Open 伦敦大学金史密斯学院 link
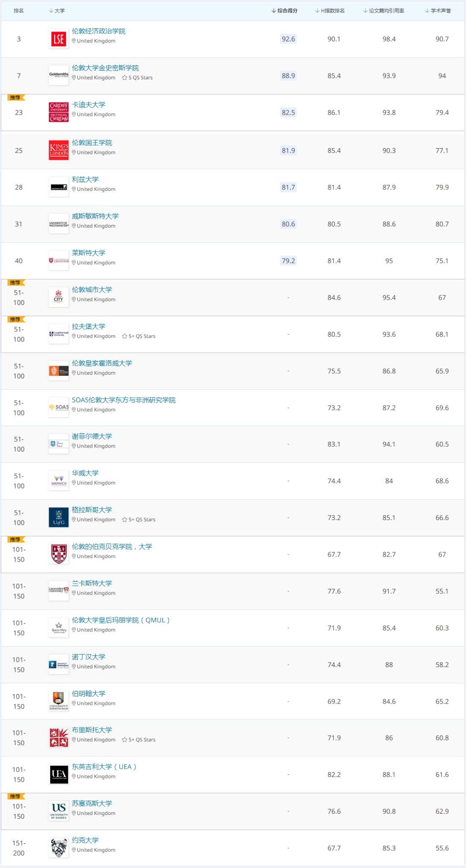The height and width of the screenshot is (868, 466). [105, 68]
